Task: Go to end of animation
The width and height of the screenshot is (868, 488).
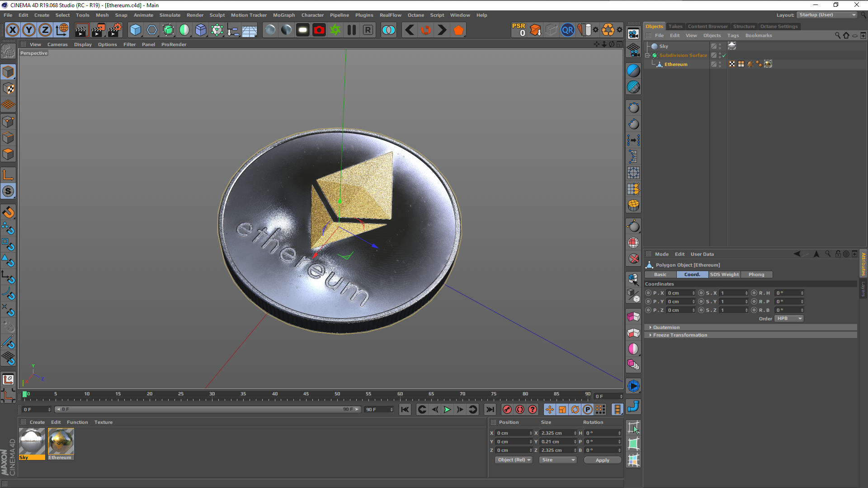Action: [490, 409]
